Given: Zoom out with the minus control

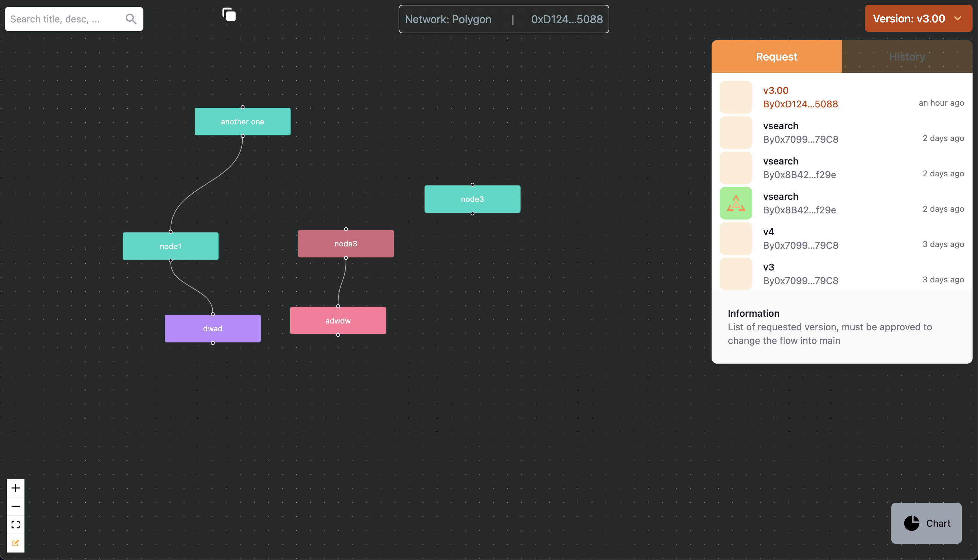Looking at the screenshot, I should point(15,506).
